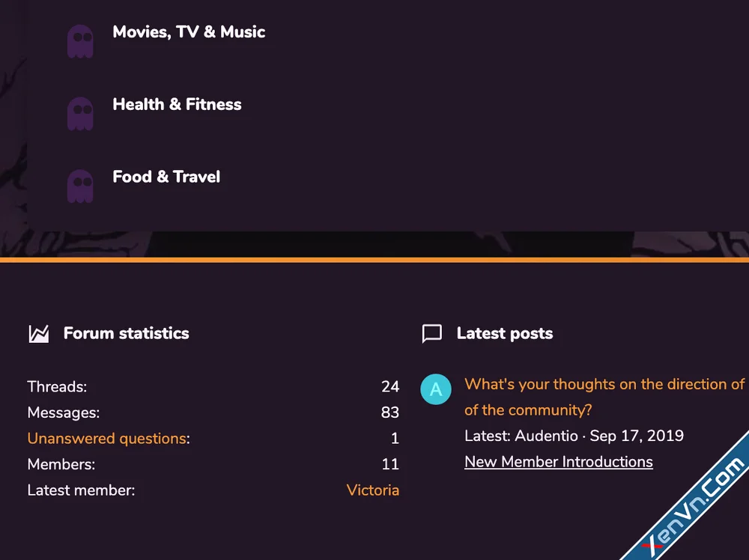749x560 pixels.
Task: Open the New Member Introductions forum
Action: click(x=558, y=461)
